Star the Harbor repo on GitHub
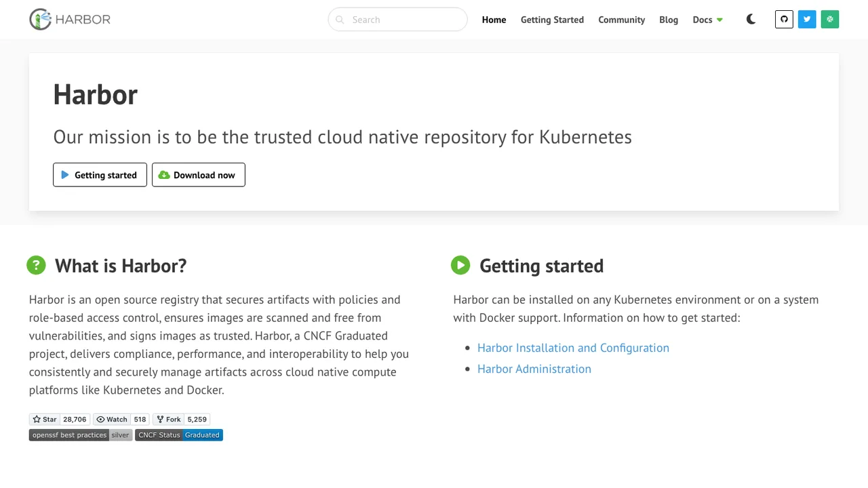Image resolution: width=868 pixels, height=488 pixels. (45, 419)
